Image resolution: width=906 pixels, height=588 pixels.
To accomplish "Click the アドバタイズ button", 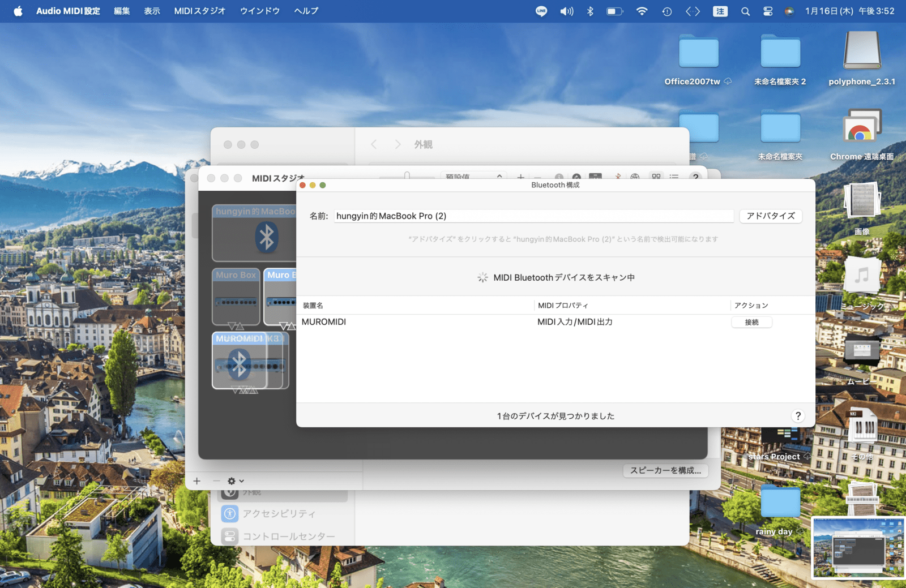I will tap(770, 216).
